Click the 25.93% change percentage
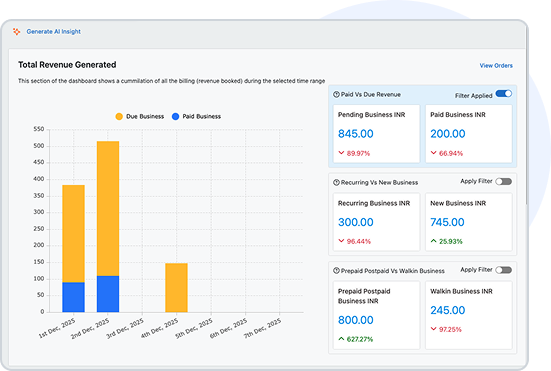 pyautogui.click(x=451, y=242)
